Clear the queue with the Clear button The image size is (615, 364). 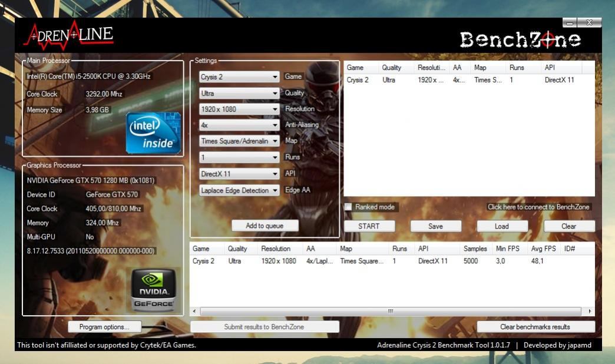click(x=568, y=226)
